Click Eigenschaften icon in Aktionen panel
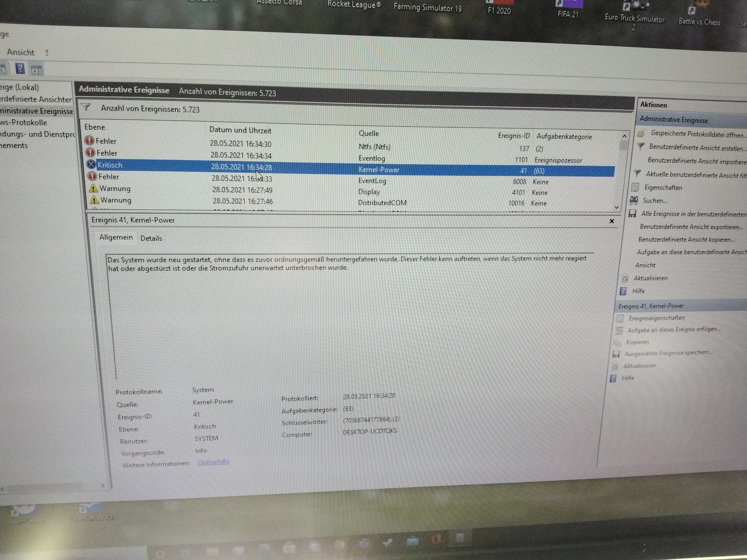Image resolution: width=747 pixels, height=560 pixels. (635, 187)
